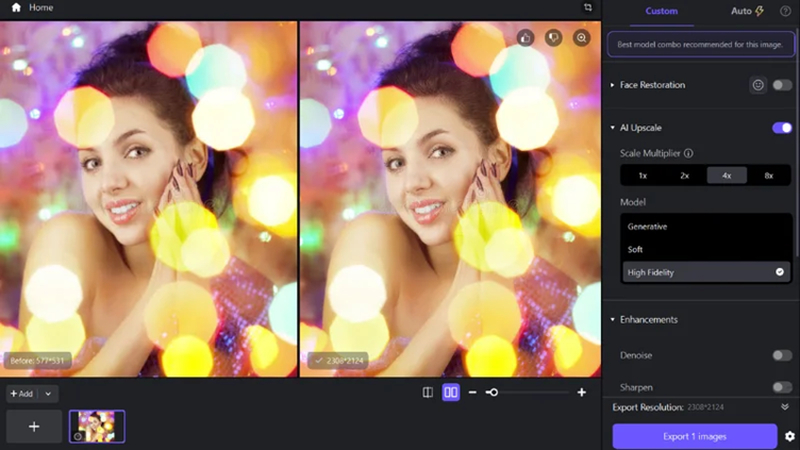The image size is (800, 450).
Task: Click the upscaled result preview pane
Action: [450, 199]
